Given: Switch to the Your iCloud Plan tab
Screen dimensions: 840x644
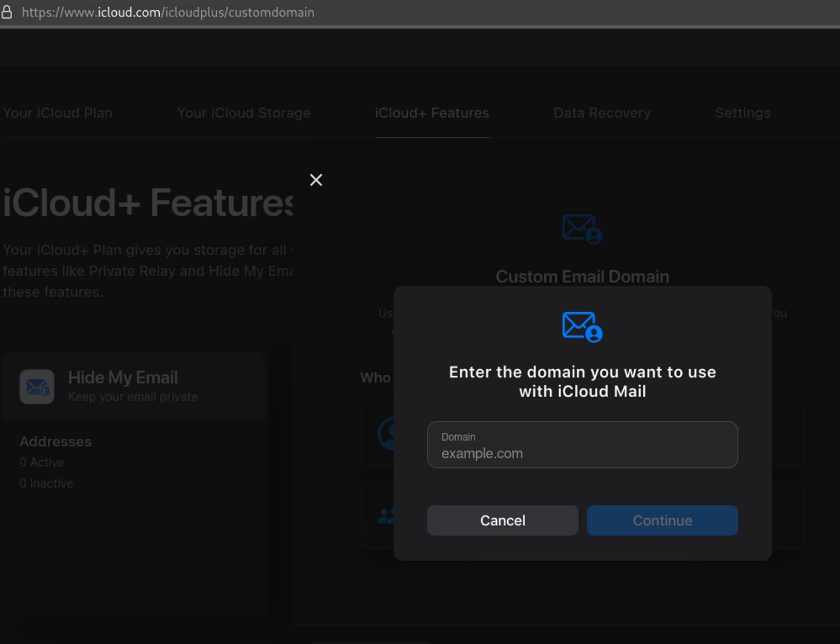Looking at the screenshot, I should click(x=57, y=113).
